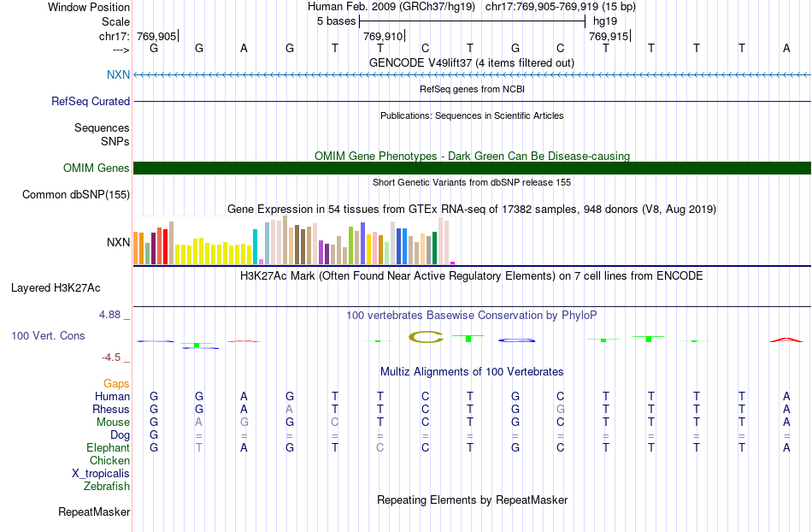This screenshot has width=812, height=532.
Task: Click the Window Position label
Action: point(89,7)
